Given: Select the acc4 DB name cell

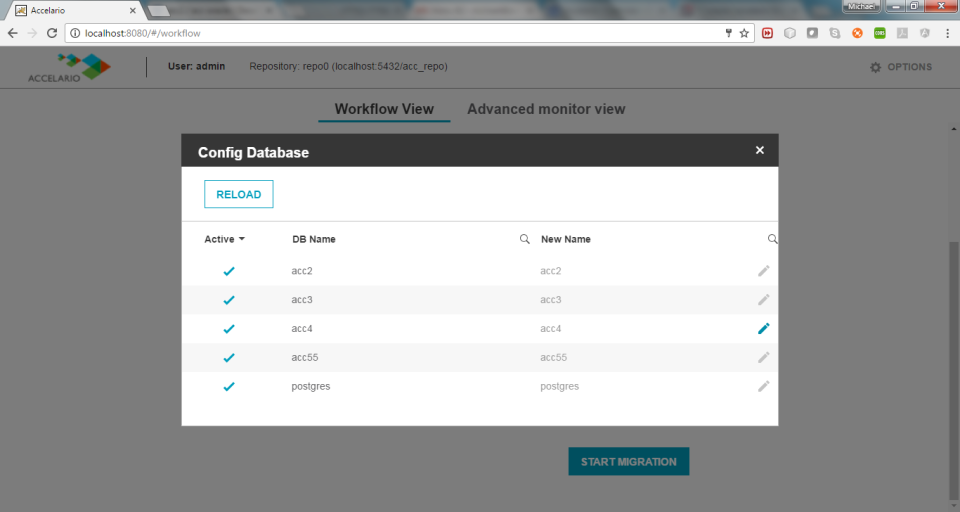Looking at the screenshot, I should point(302,329).
